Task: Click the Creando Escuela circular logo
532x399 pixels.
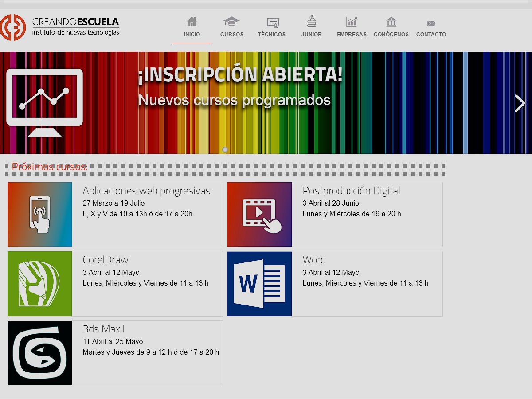Action: tap(13, 27)
